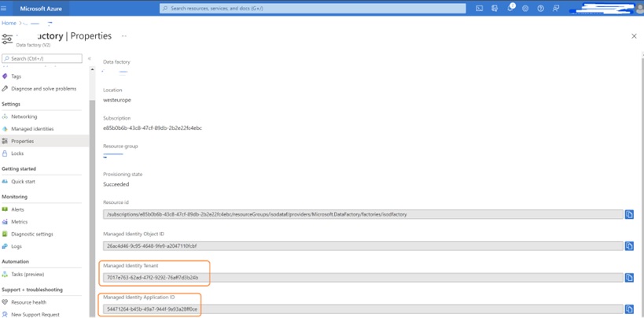
Task: Collapse the left navigation menu
Action: tap(89, 58)
